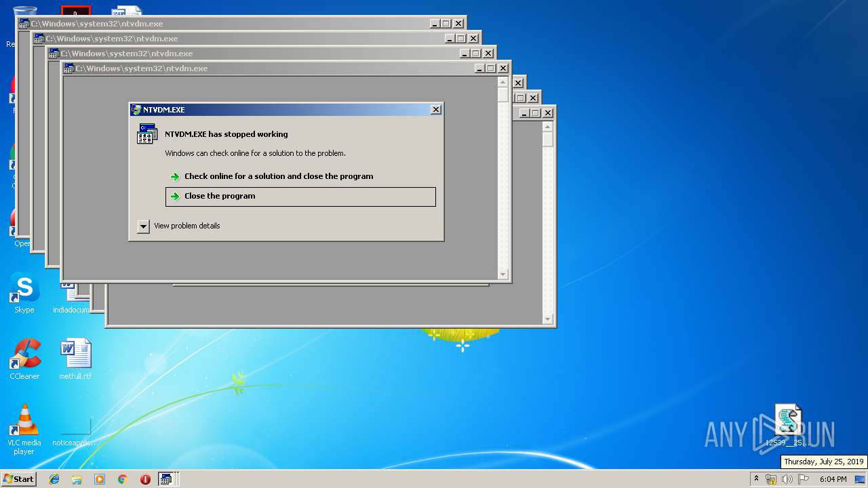Click the scrollbar thumb of rightmost ntvdm window
Screen dimensions: 868x488
(x=548, y=140)
